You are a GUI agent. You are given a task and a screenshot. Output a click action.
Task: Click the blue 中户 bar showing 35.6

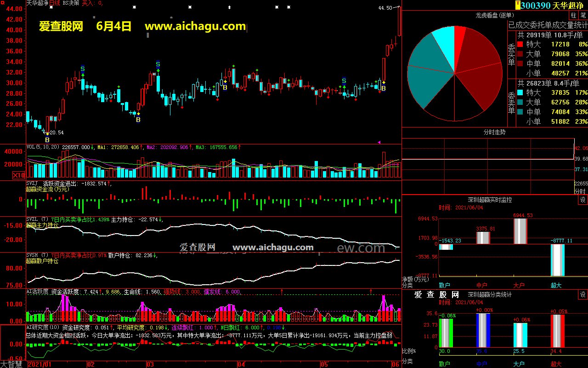click(483, 330)
